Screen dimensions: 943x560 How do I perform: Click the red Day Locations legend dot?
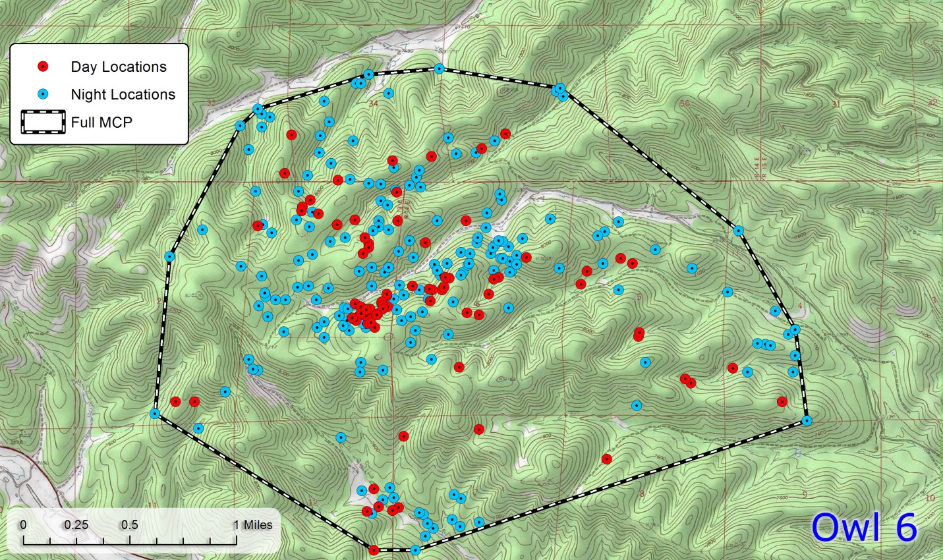tap(43, 67)
